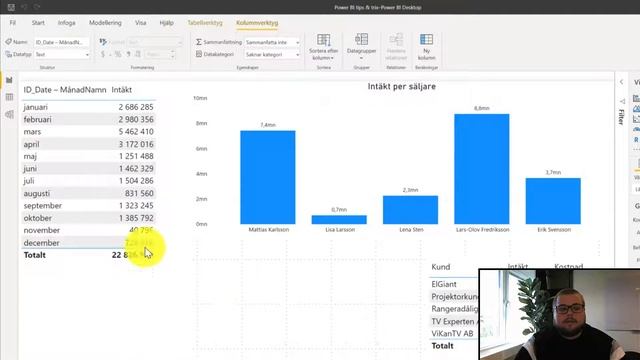Select the september row
The height and width of the screenshot is (360, 640).
(89, 206)
